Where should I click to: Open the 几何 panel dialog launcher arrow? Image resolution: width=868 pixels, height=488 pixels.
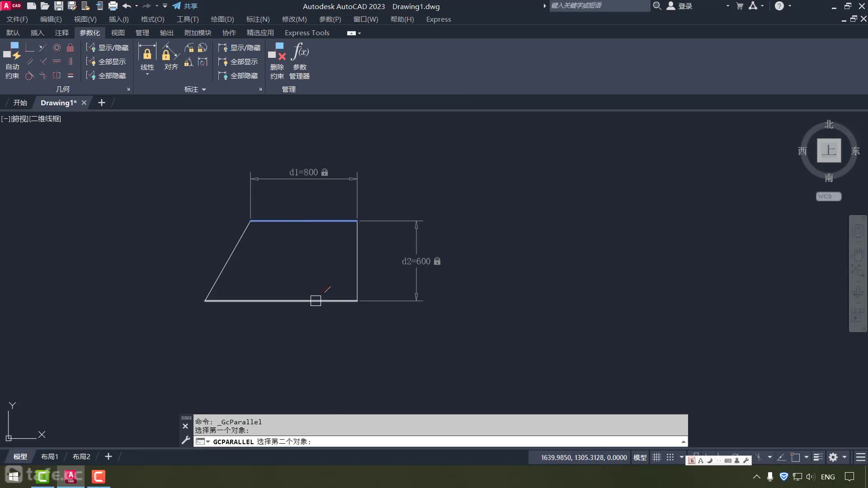(x=128, y=89)
